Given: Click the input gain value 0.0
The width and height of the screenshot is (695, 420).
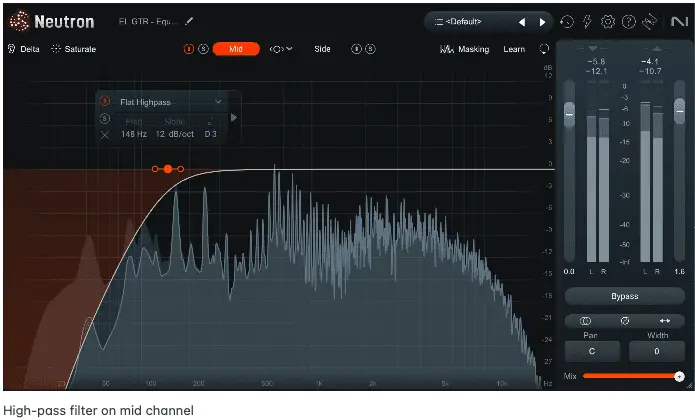Looking at the screenshot, I should click(x=569, y=272).
